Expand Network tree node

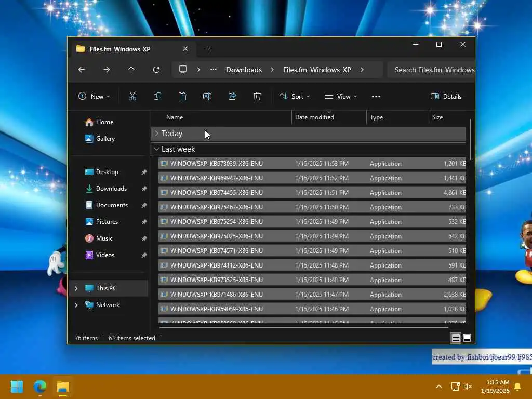point(76,305)
